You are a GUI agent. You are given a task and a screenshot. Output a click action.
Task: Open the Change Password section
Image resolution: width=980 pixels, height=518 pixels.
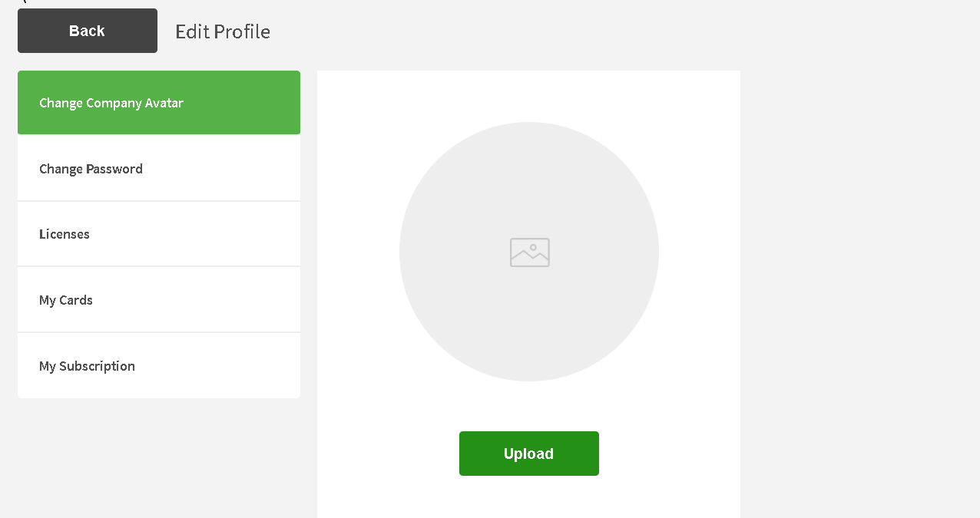click(159, 169)
